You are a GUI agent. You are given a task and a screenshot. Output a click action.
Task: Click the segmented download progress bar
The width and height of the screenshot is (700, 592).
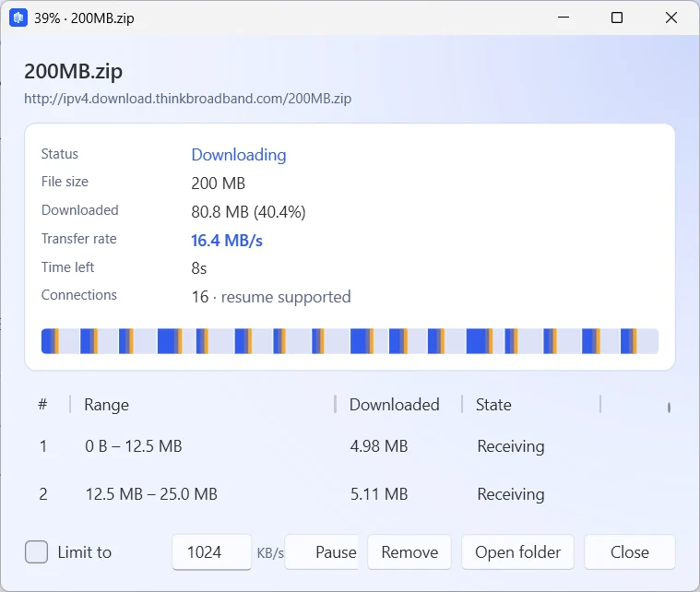coord(350,341)
